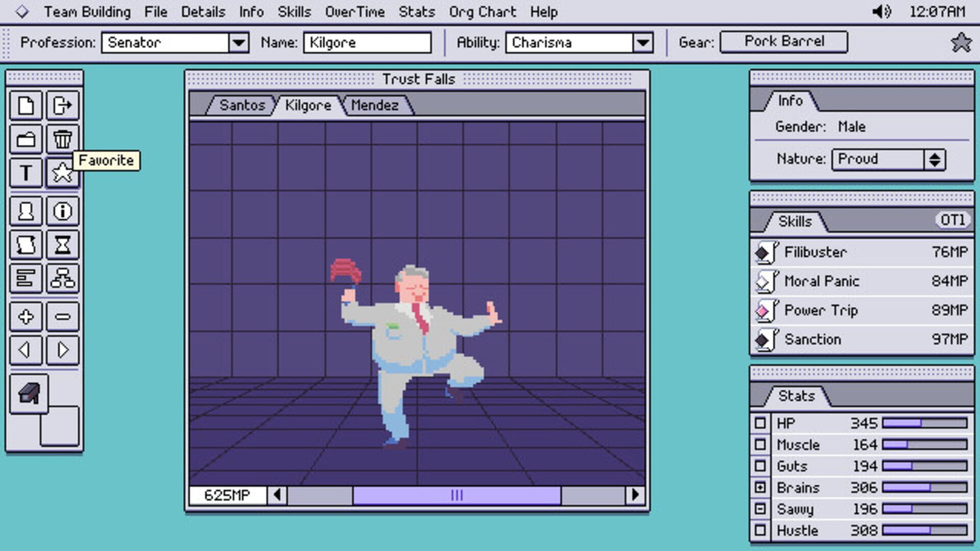Click the Nature Proud stepper arrows
Screen dimensions: 980x551
(x=935, y=159)
